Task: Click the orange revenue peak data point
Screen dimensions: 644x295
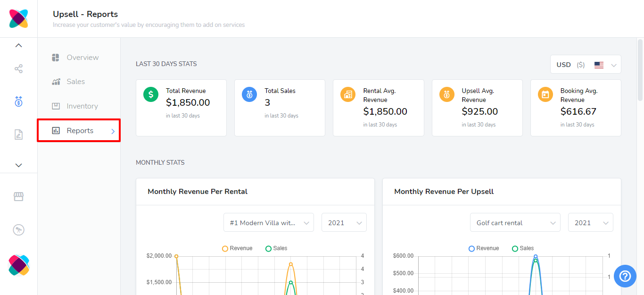Action: [x=291, y=264]
